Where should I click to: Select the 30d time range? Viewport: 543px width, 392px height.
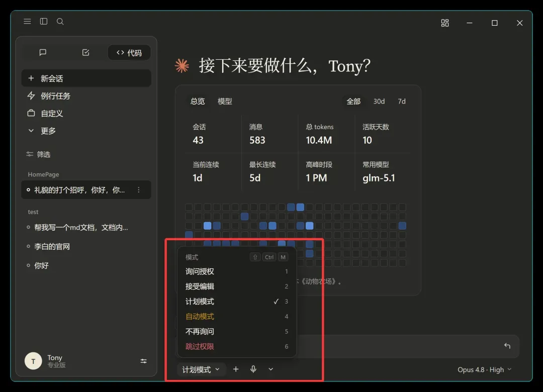point(379,101)
